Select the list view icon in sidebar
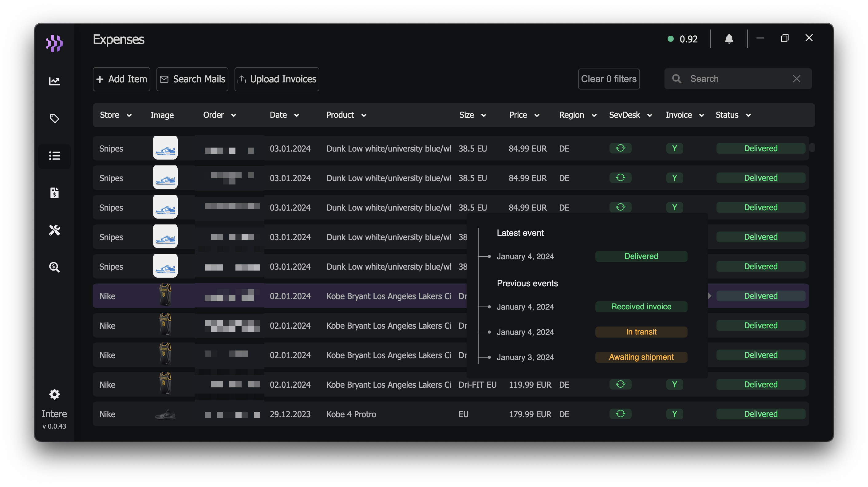 point(54,156)
